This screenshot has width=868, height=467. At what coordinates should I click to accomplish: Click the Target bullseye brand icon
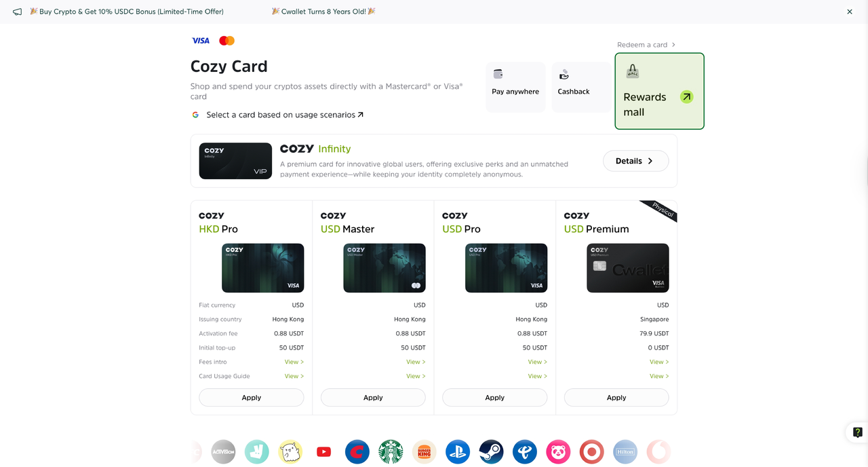tap(591, 452)
